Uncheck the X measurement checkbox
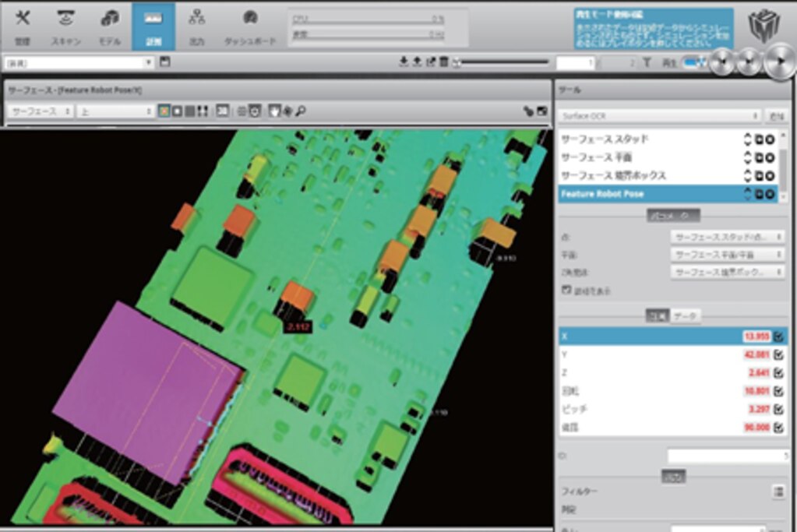This screenshot has width=797, height=532. click(778, 336)
